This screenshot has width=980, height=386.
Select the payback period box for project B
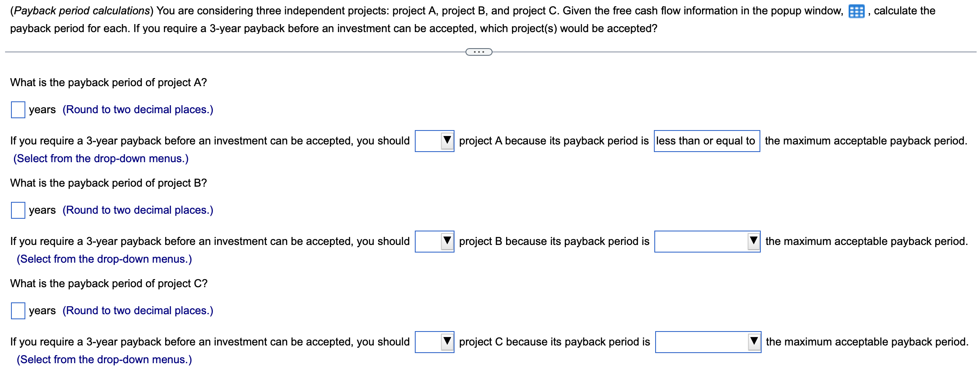(x=17, y=209)
